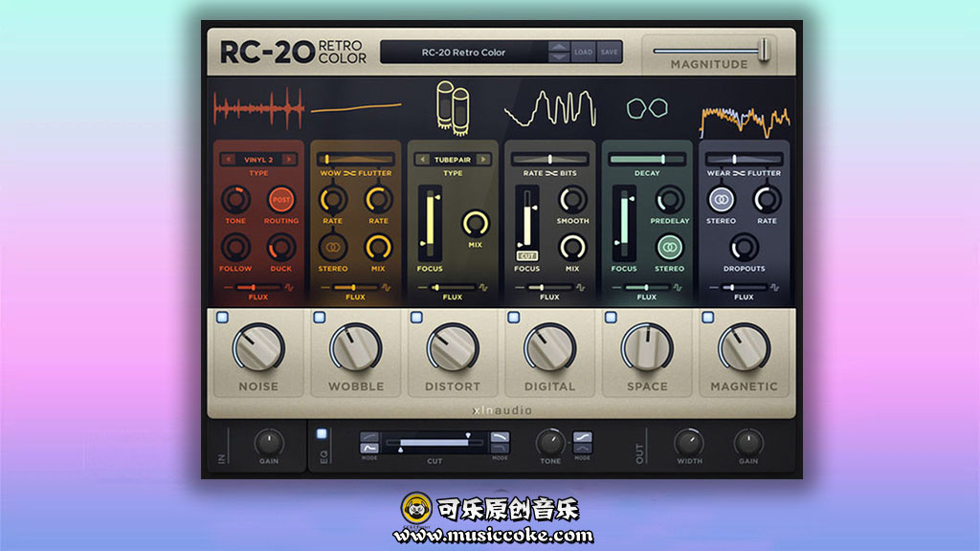Enable the Space module checkbox
The height and width of the screenshot is (551, 980).
[611, 318]
